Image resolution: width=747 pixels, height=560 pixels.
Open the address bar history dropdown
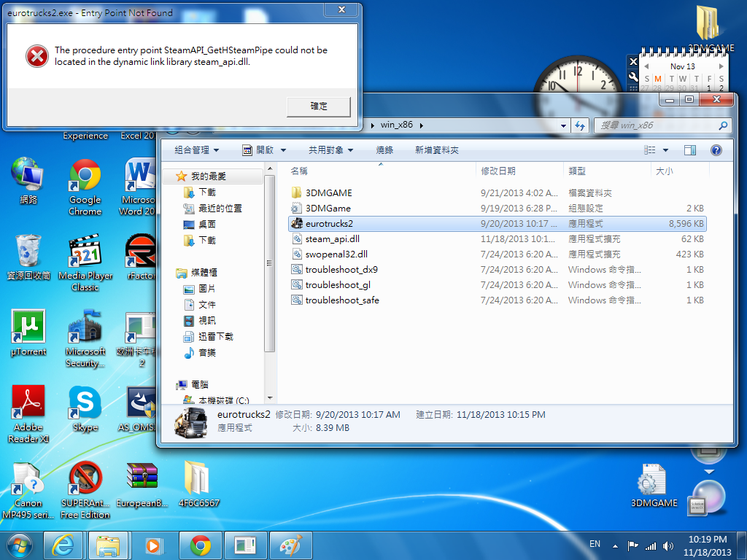pos(564,125)
